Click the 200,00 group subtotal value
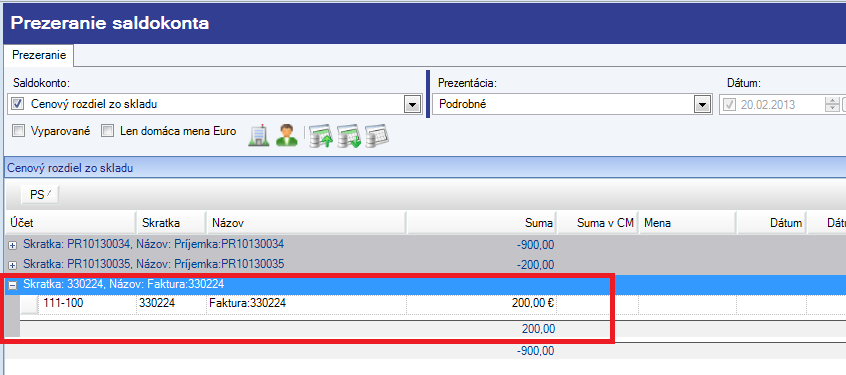 coord(538,329)
